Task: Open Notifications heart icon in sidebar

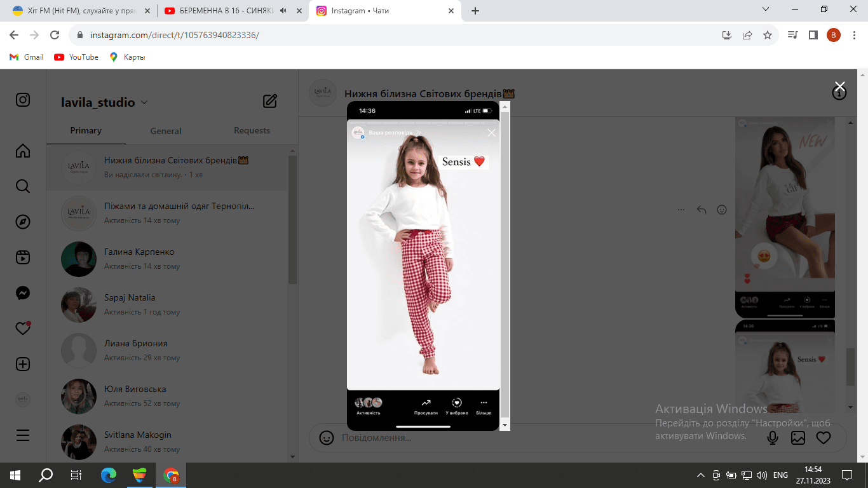Action: click(x=23, y=329)
